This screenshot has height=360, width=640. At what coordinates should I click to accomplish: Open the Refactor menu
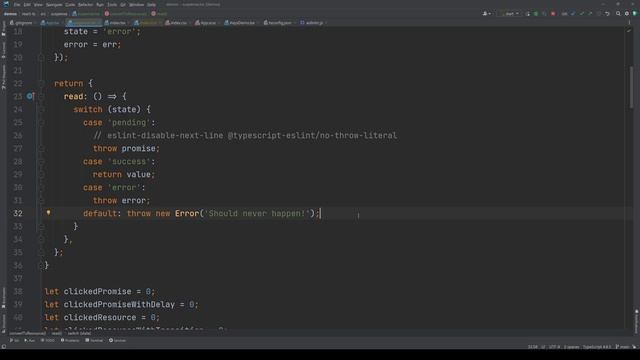(x=85, y=4)
